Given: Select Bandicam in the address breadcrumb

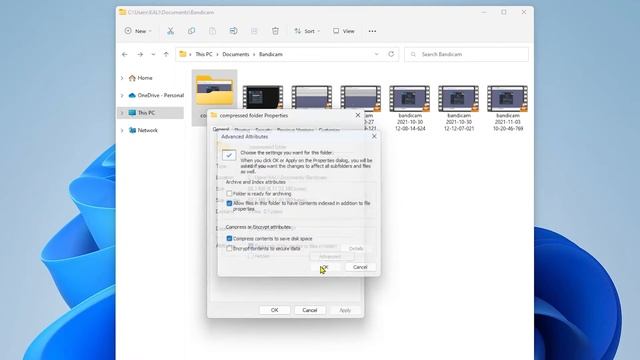Looking at the screenshot, I should (x=271, y=54).
